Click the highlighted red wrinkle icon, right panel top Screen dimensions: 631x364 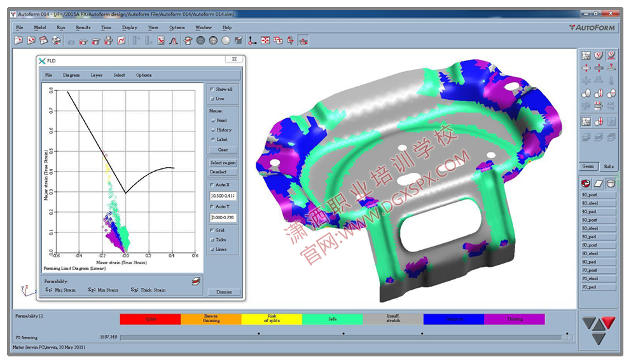[611, 55]
